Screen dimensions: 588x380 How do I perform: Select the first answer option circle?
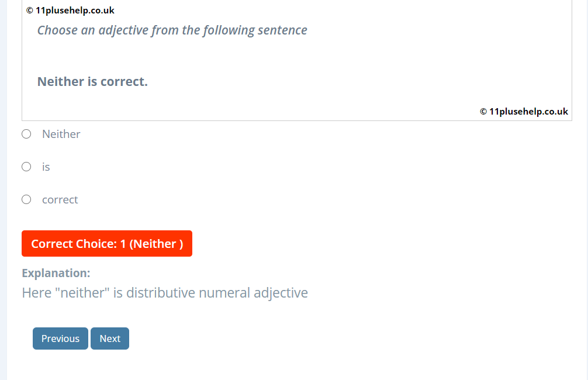click(26, 134)
